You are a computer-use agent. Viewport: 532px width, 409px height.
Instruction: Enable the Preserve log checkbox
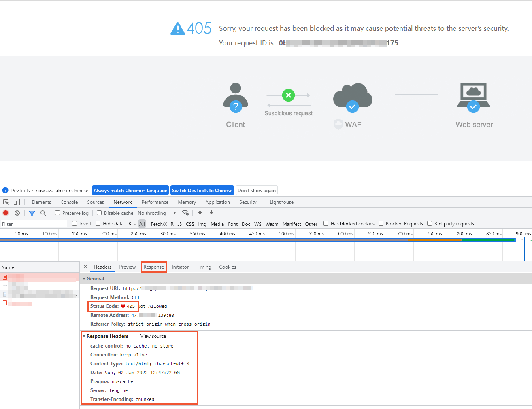pyautogui.click(x=57, y=213)
